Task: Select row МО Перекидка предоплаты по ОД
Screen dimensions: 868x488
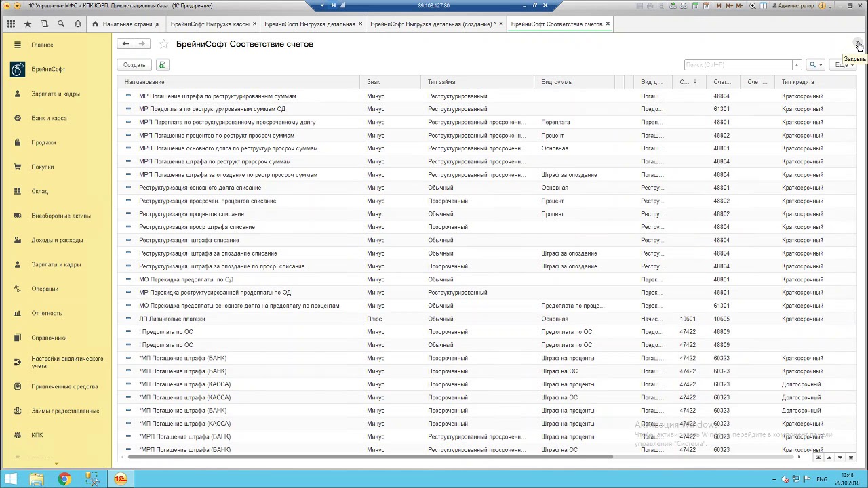Action: (488, 279)
